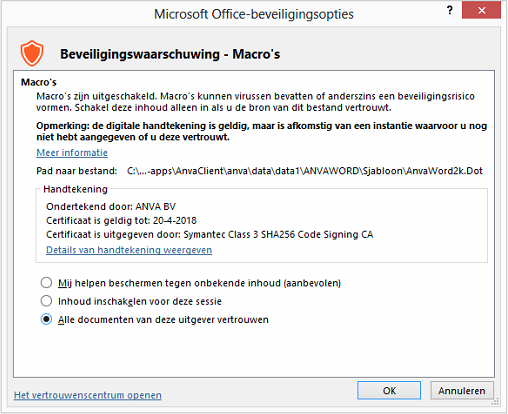Click the Annuleren button
This screenshot has width=508, height=414.
[462, 390]
